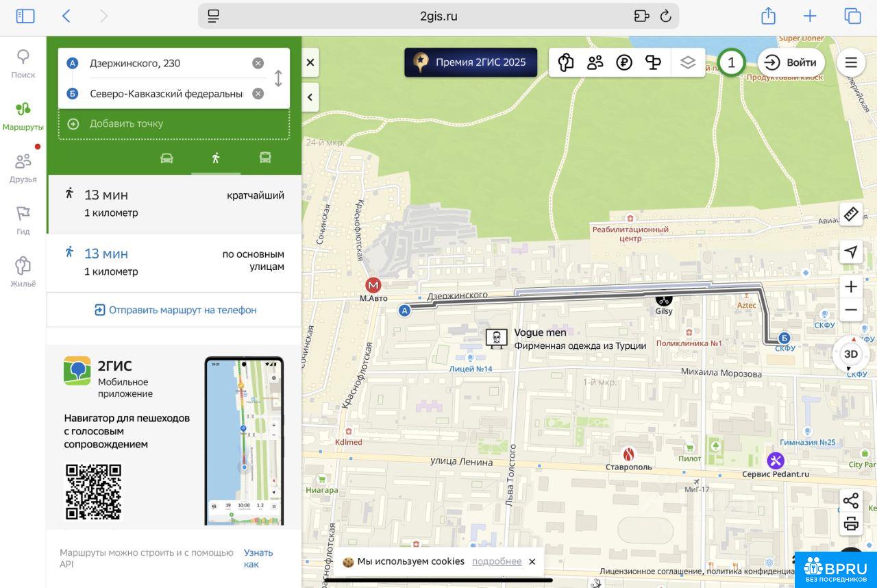Click the Войти login button
This screenshot has height=588, width=877.
[791, 62]
